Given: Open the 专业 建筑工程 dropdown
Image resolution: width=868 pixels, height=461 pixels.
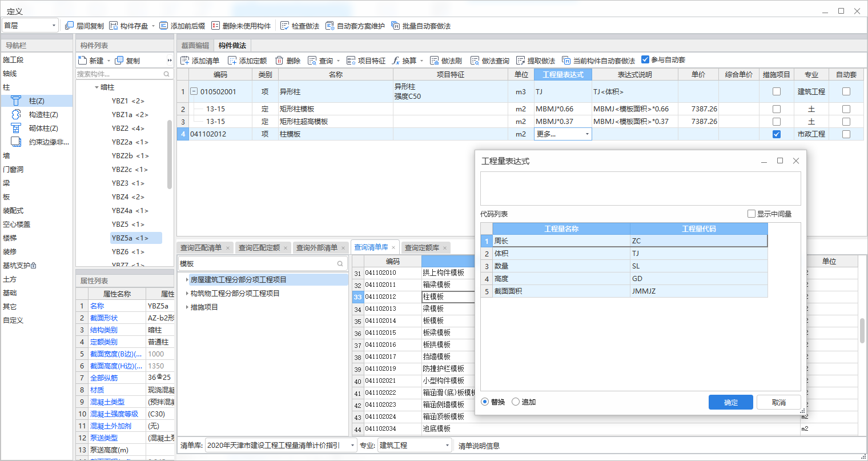Looking at the screenshot, I should tap(447, 446).
